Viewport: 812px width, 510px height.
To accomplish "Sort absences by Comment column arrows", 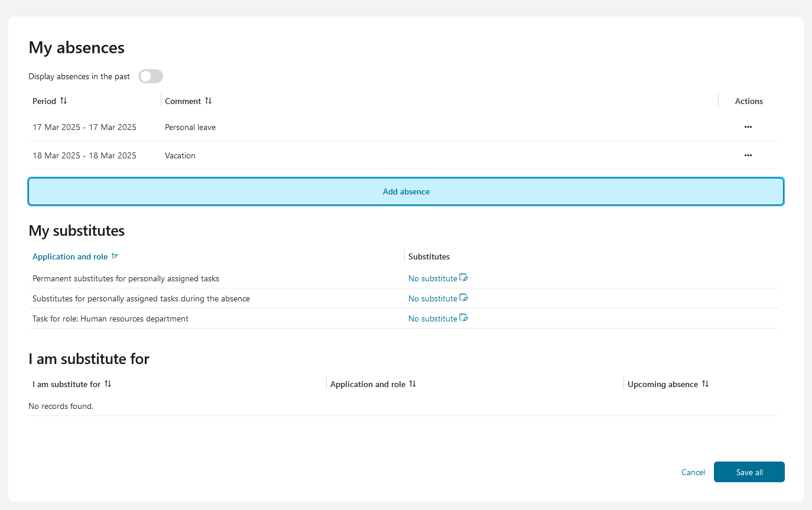I will tap(208, 101).
